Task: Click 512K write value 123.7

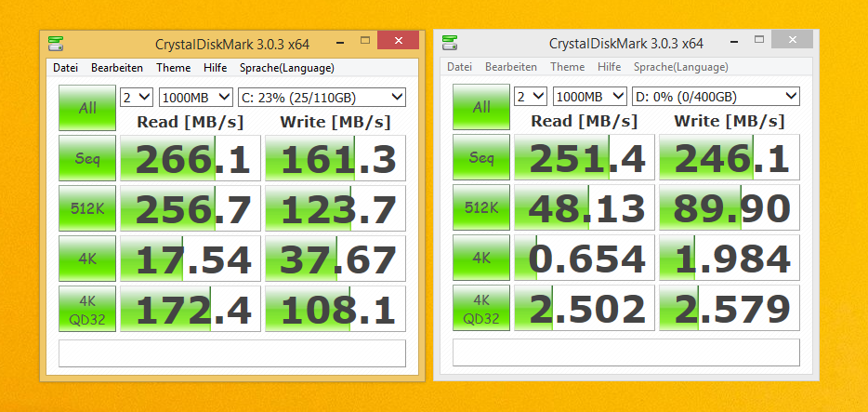Action: coord(335,208)
